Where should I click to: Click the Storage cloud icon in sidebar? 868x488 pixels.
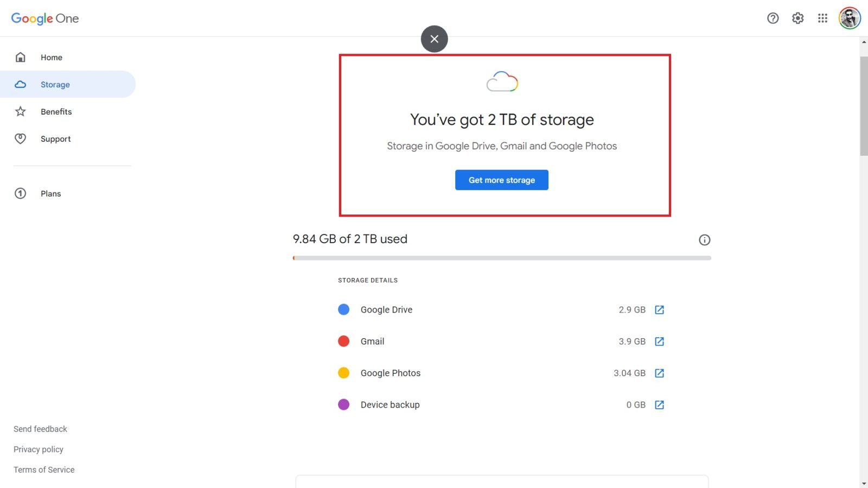(21, 84)
